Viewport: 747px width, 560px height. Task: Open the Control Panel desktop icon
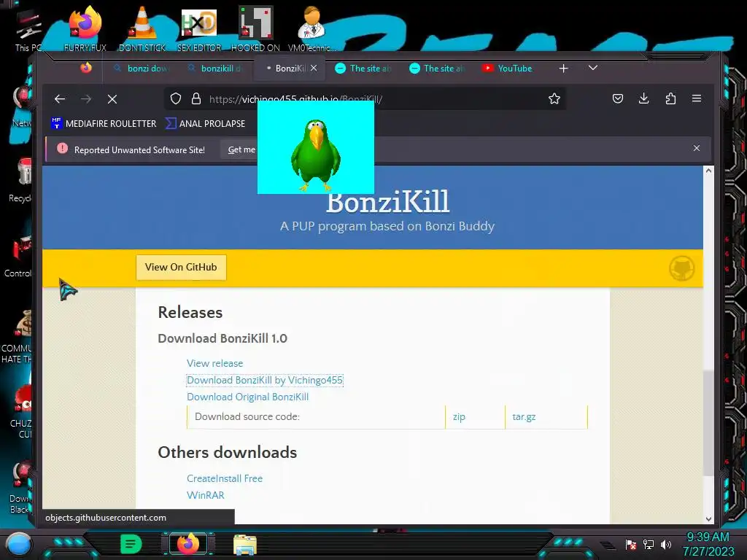pos(20,256)
